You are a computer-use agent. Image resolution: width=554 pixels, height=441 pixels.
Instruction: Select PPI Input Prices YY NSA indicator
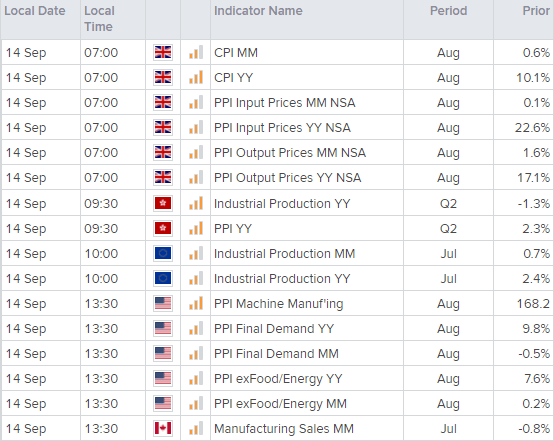tap(282, 128)
